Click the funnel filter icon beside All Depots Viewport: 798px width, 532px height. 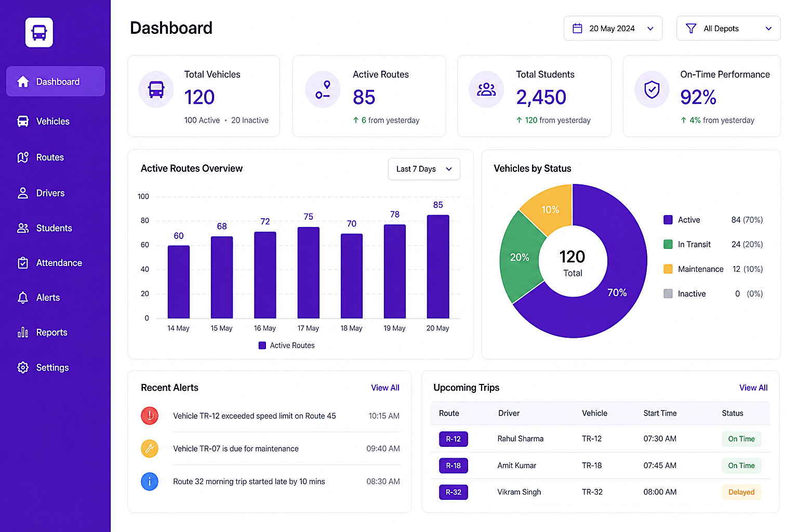691,29
